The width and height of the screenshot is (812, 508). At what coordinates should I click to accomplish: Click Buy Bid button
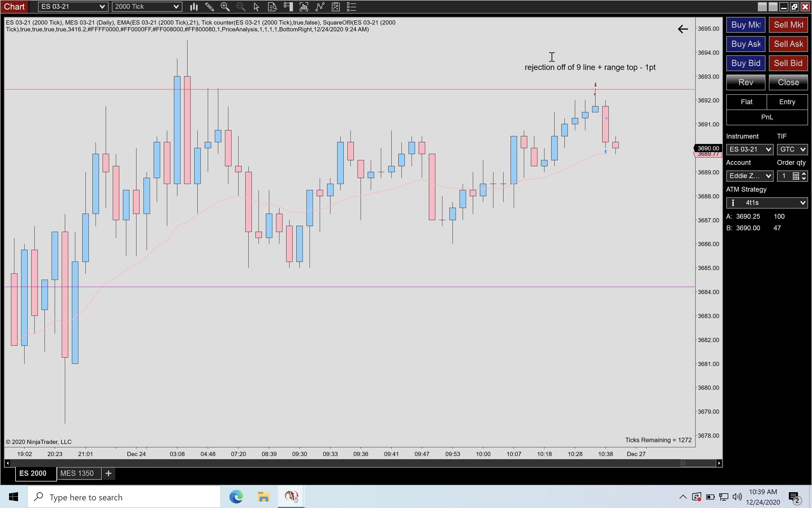[746, 63]
